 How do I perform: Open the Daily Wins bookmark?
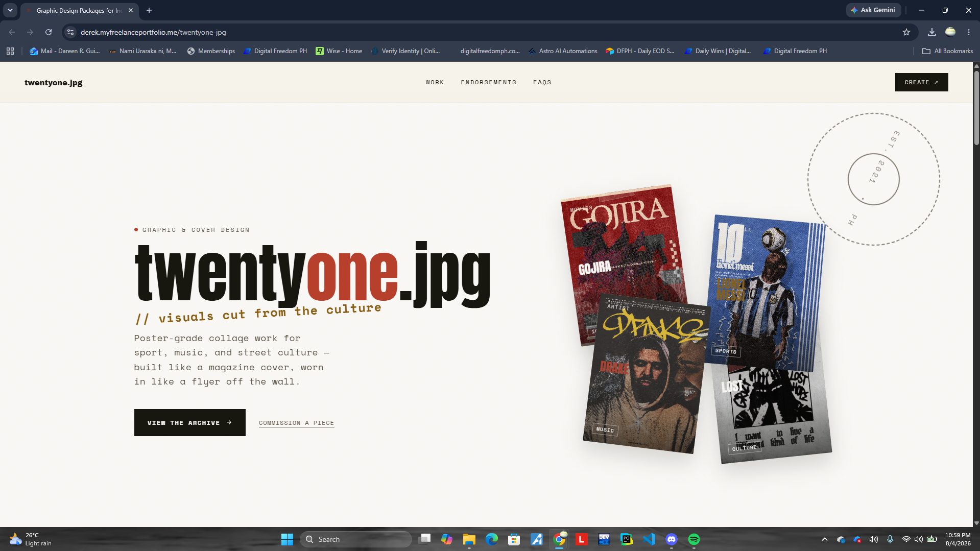tap(718, 51)
